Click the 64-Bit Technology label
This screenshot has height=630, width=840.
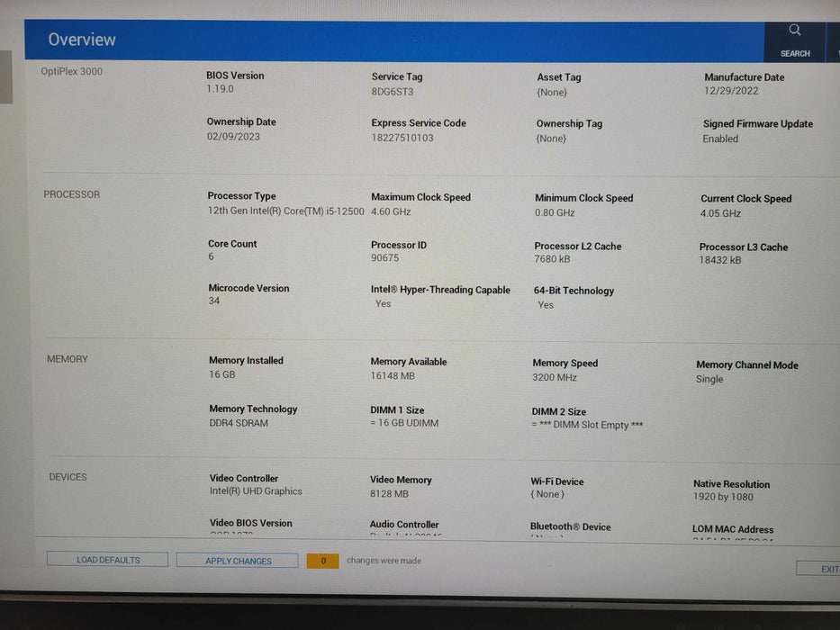click(x=574, y=291)
